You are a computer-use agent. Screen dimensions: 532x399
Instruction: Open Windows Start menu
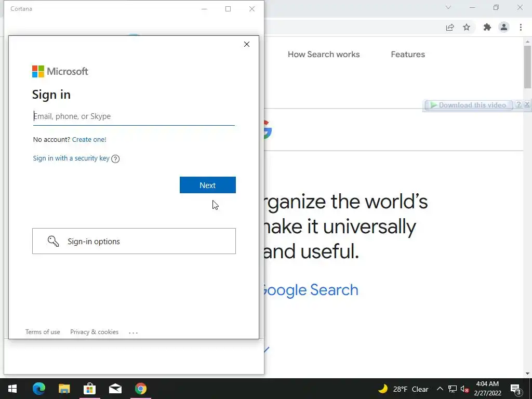[12, 389]
